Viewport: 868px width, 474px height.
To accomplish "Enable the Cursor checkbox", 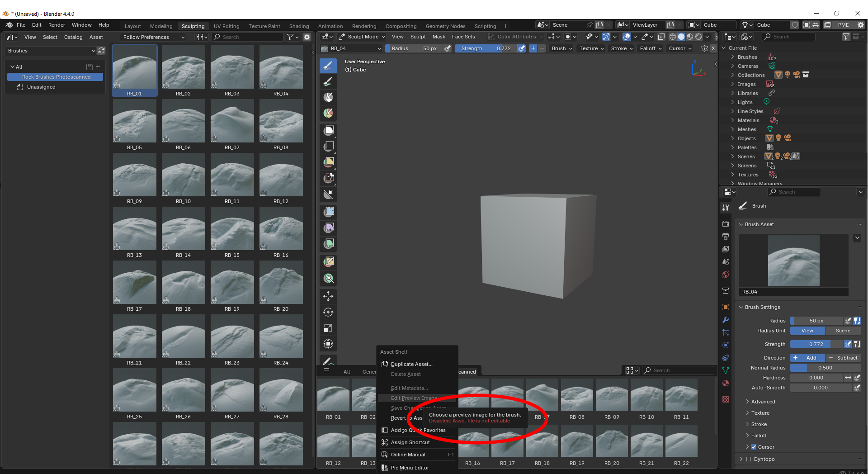I will [x=754, y=447].
